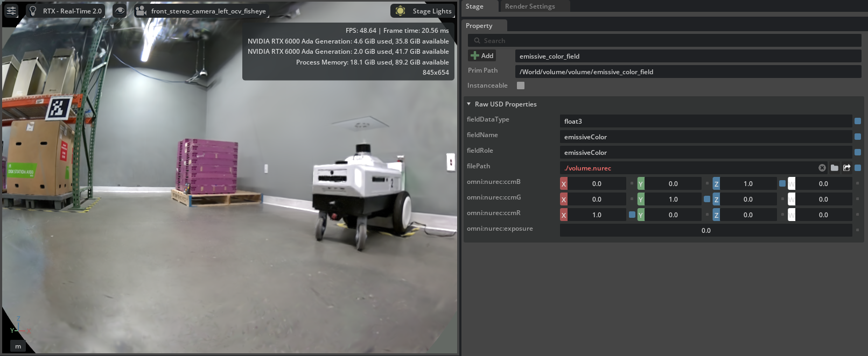Select the Stage tab

pos(474,6)
